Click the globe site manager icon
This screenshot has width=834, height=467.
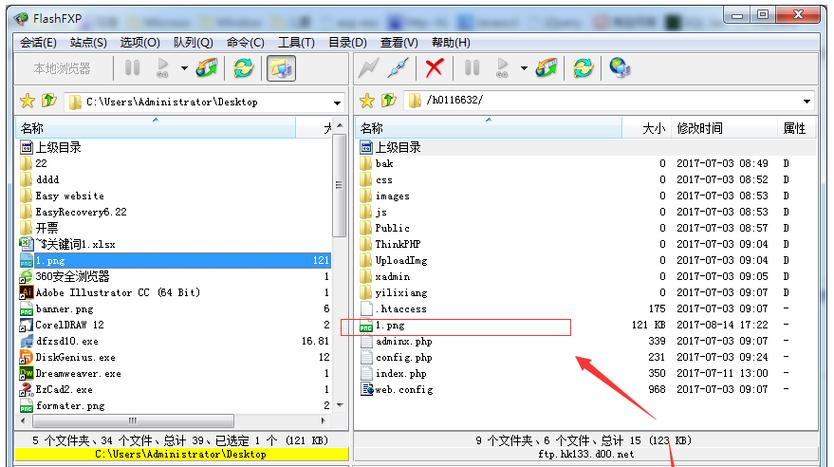[x=620, y=68]
